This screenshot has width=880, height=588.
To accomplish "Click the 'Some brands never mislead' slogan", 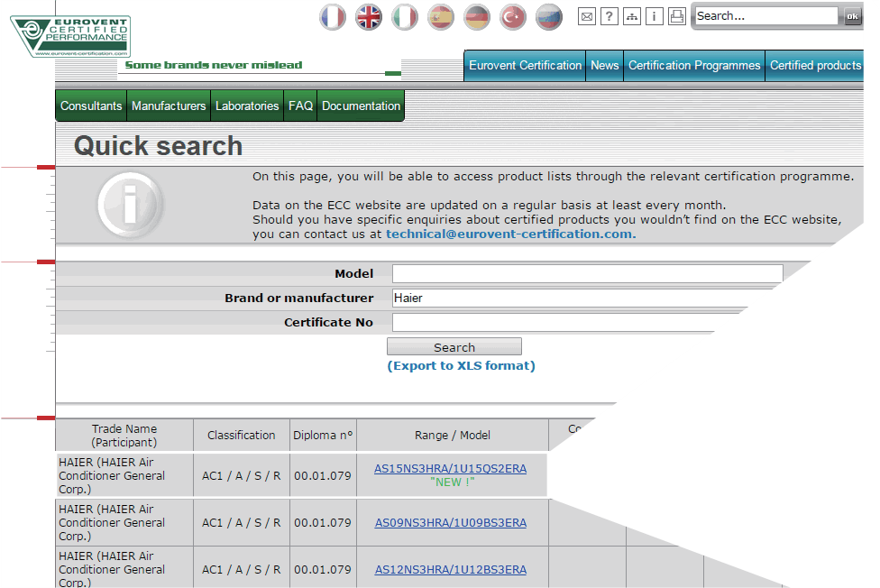I will click(x=214, y=65).
